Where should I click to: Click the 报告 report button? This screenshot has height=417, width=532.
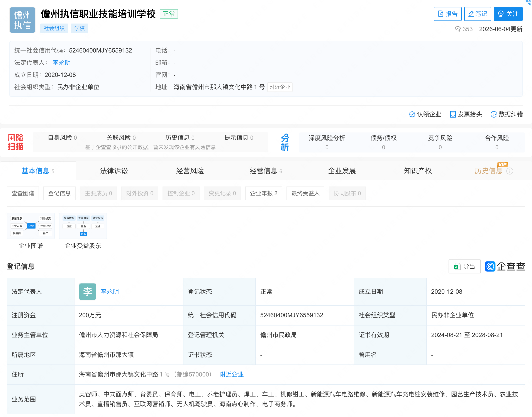pos(447,14)
